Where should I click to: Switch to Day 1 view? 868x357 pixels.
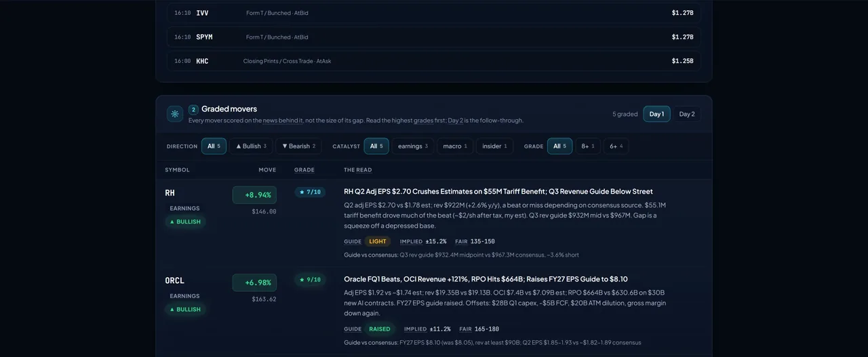[x=656, y=114]
